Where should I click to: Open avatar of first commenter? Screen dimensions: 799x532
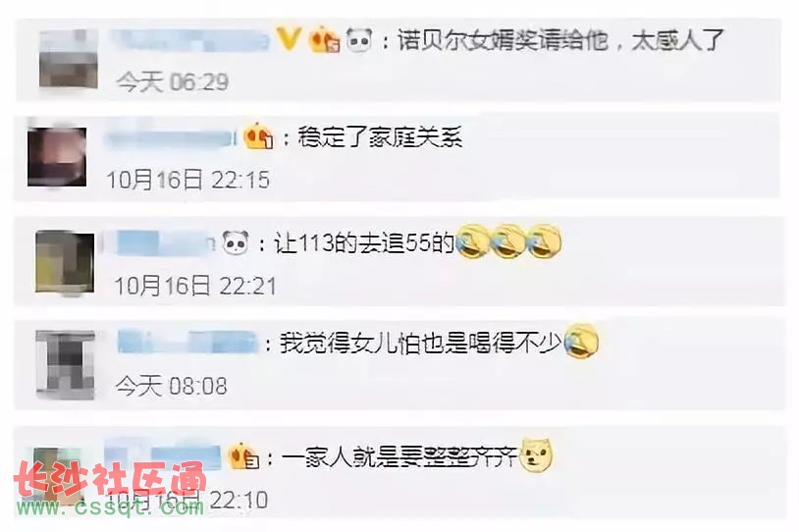click(x=69, y=59)
